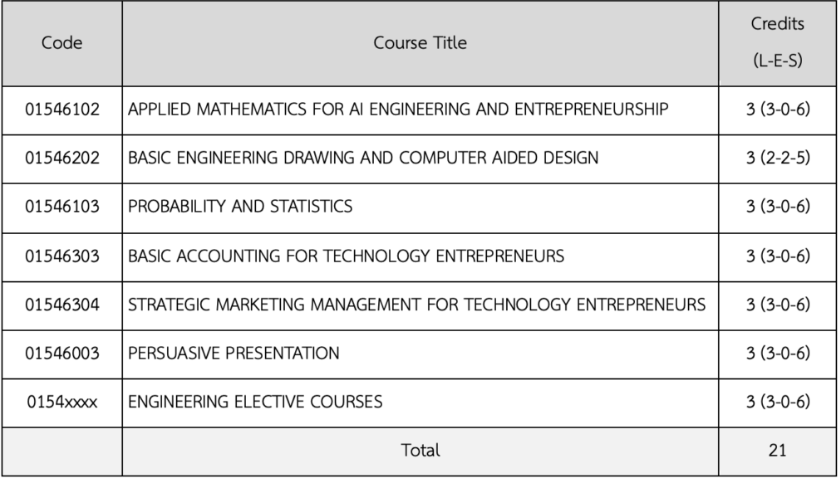Click the Persuasive Presentation course title
This screenshot has height=478, width=839.
tap(233, 353)
